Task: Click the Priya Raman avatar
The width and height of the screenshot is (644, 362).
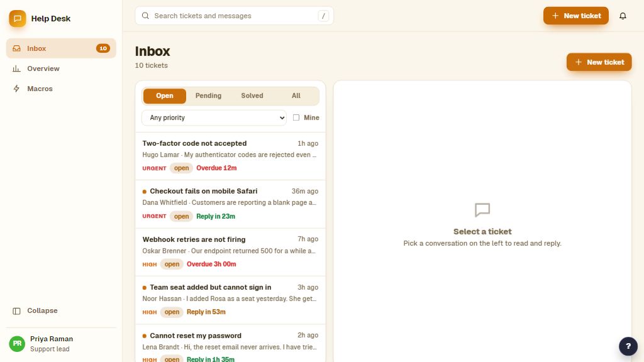Action: point(17,344)
